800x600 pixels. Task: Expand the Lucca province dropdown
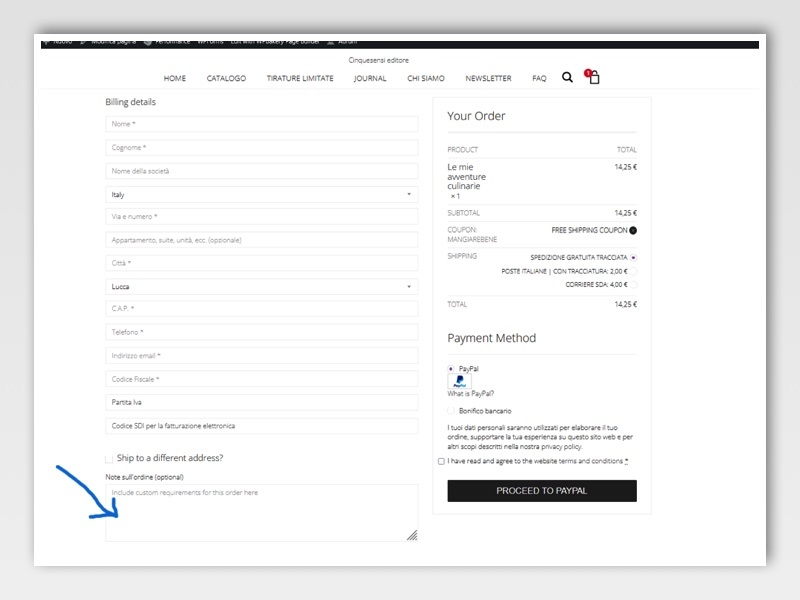(x=261, y=286)
